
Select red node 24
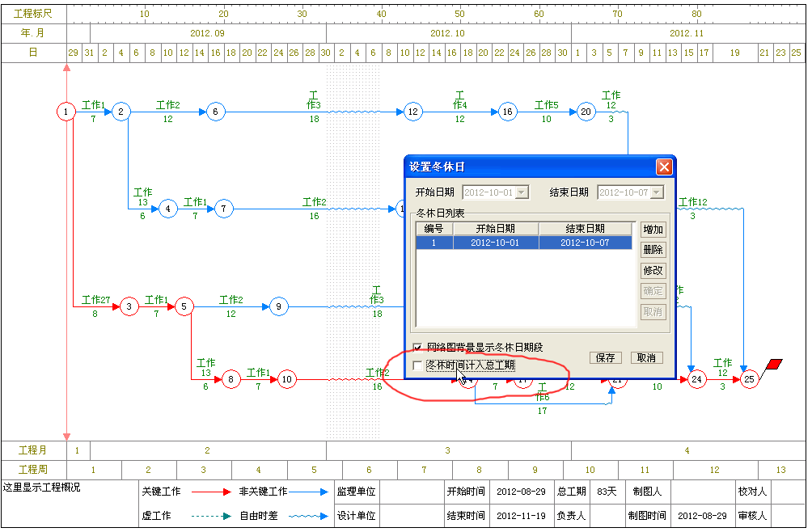pyautogui.click(x=696, y=379)
